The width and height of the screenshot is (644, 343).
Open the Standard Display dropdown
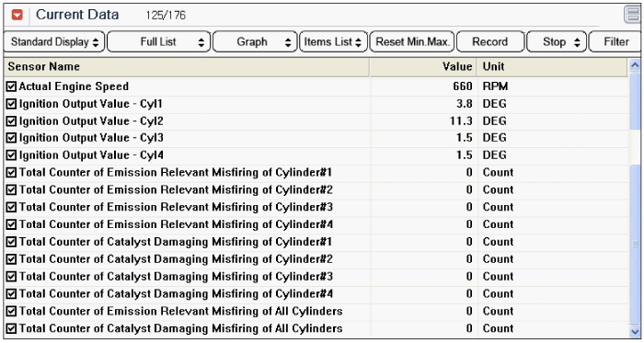pyautogui.click(x=54, y=42)
